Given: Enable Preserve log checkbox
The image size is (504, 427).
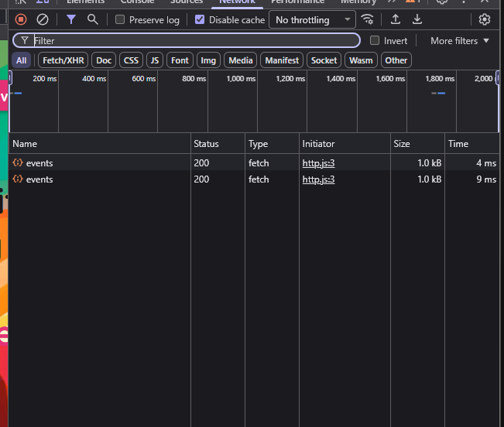Looking at the screenshot, I should pos(120,20).
